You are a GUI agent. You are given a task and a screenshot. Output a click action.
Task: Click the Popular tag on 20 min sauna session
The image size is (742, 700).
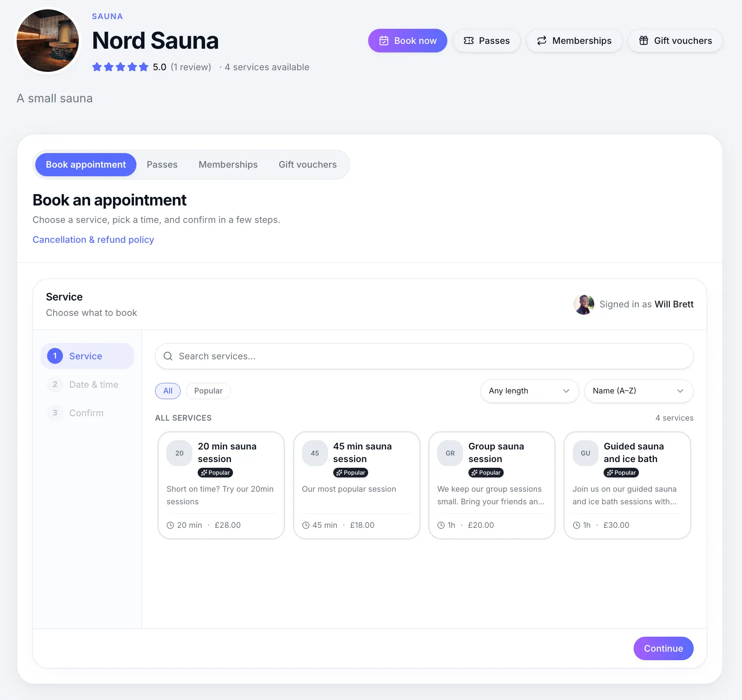click(215, 473)
